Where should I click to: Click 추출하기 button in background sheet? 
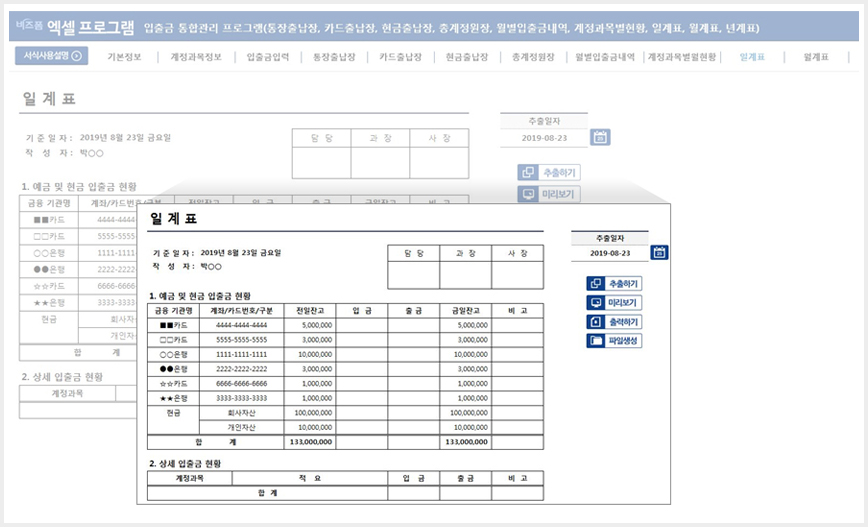549,173
